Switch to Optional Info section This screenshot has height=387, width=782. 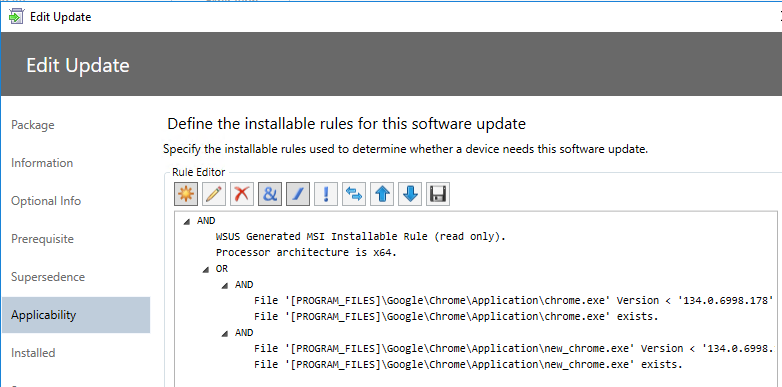pos(46,201)
